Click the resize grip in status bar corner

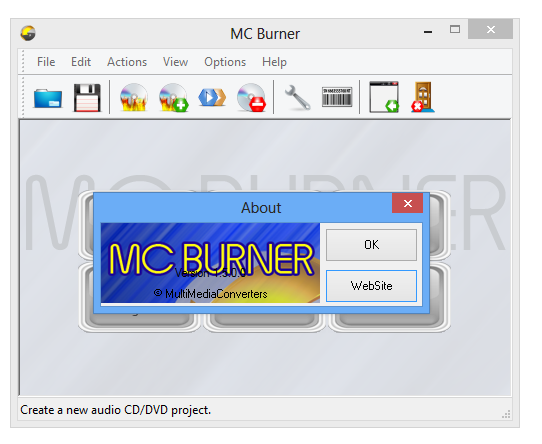click(x=506, y=415)
